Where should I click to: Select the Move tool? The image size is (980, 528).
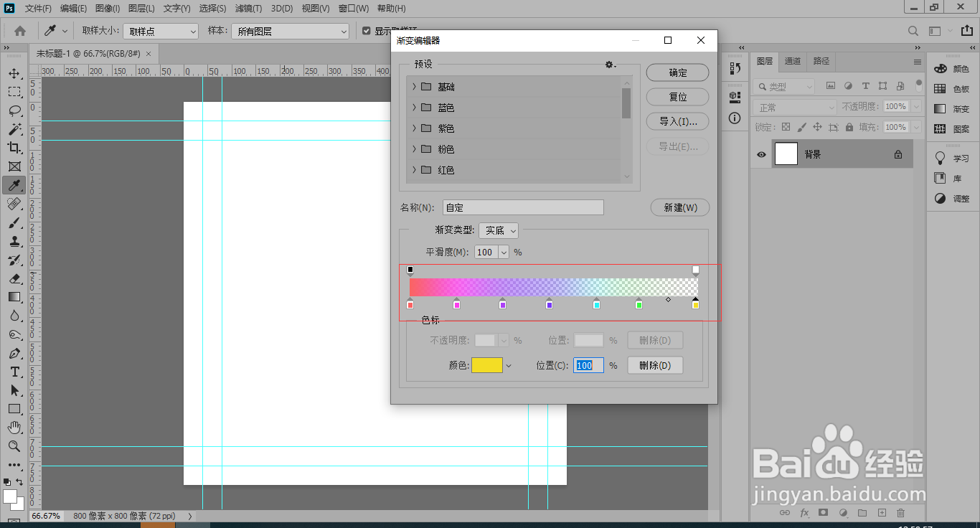[x=14, y=73]
